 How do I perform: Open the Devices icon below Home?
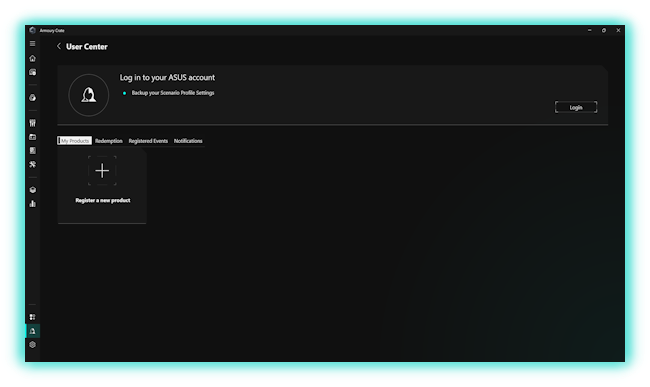(33, 72)
